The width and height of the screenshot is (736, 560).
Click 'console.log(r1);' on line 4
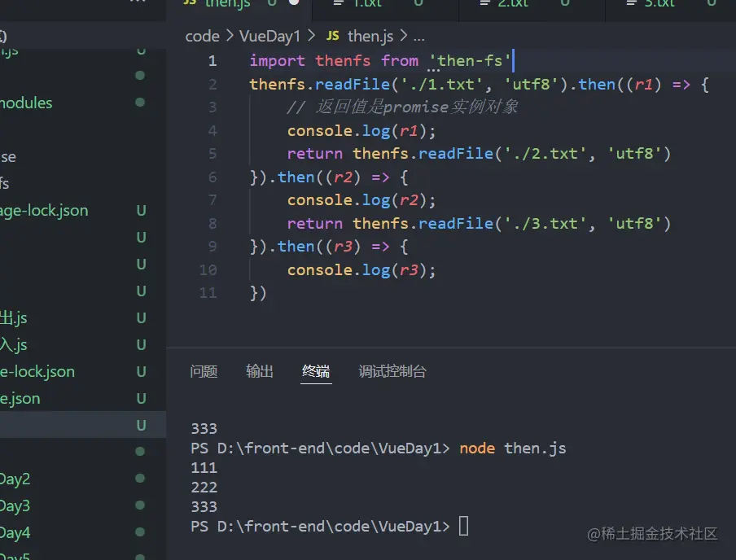(361, 130)
